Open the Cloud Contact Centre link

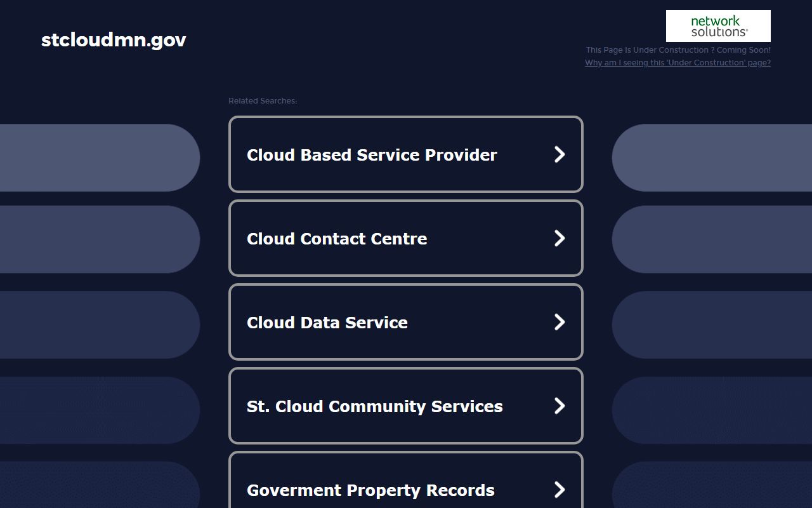pos(337,239)
